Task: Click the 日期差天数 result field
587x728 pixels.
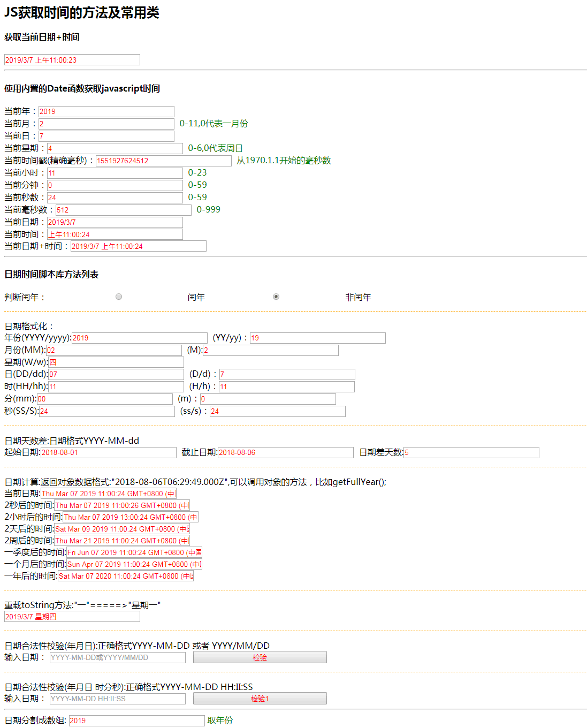Action: (471, 452)
